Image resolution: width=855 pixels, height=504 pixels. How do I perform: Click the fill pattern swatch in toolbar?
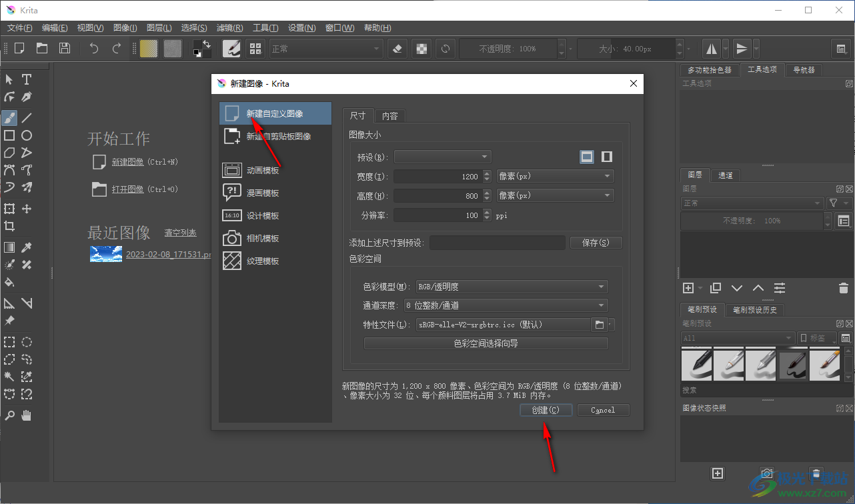tap(173, 48)
